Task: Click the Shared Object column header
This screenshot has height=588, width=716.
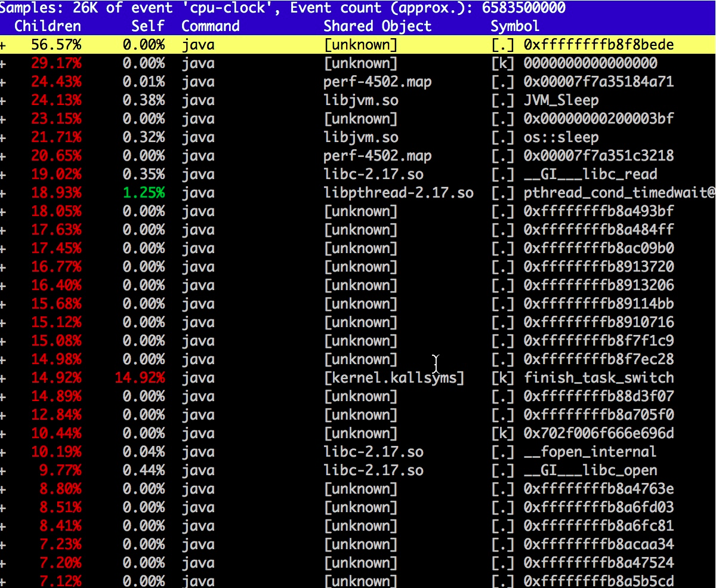Action: pyautogui.click(x=377, y=26)
